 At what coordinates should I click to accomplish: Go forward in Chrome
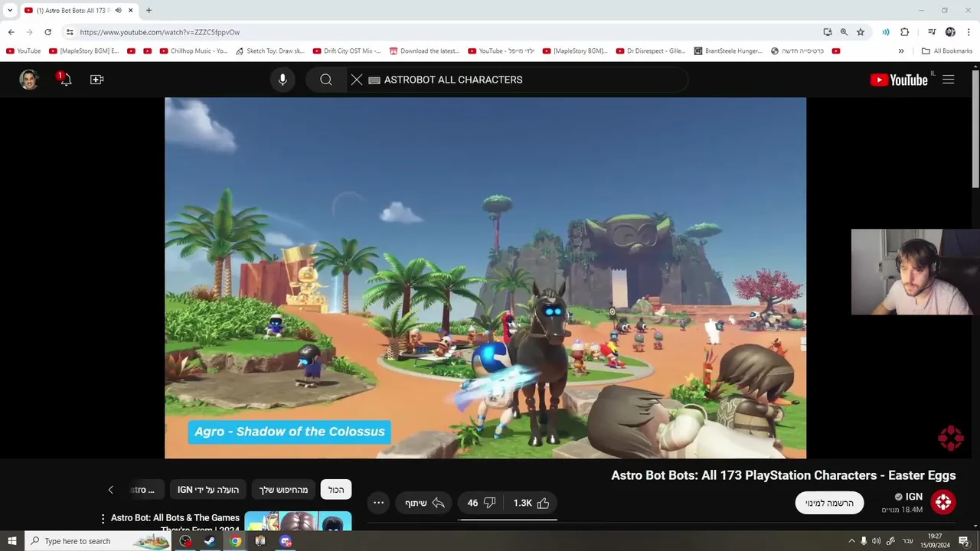pos(29,32)
